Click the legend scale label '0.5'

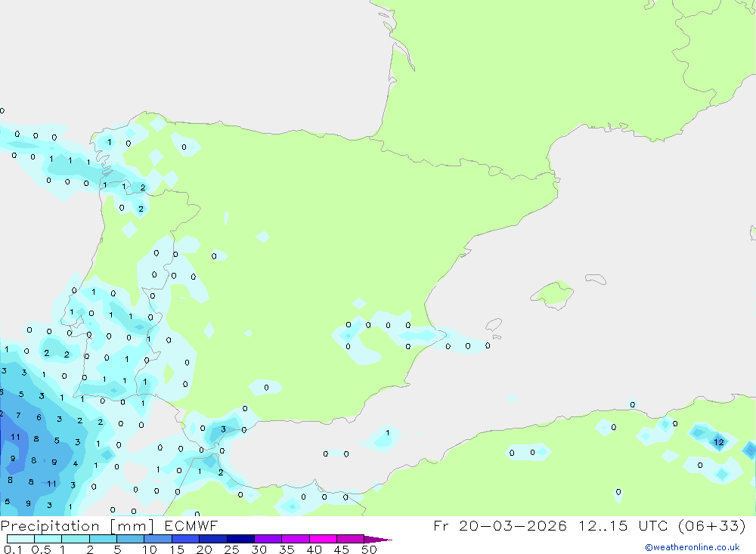41,549
